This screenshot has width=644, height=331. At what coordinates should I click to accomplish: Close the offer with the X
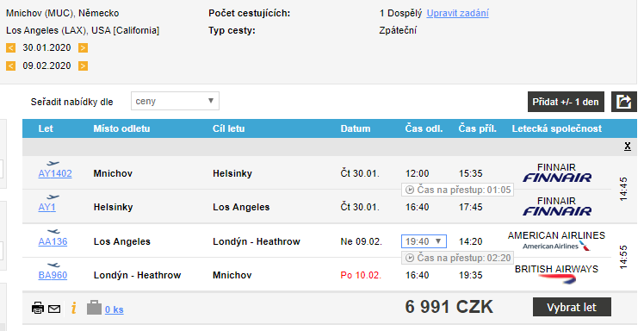[x=627, y=147]
